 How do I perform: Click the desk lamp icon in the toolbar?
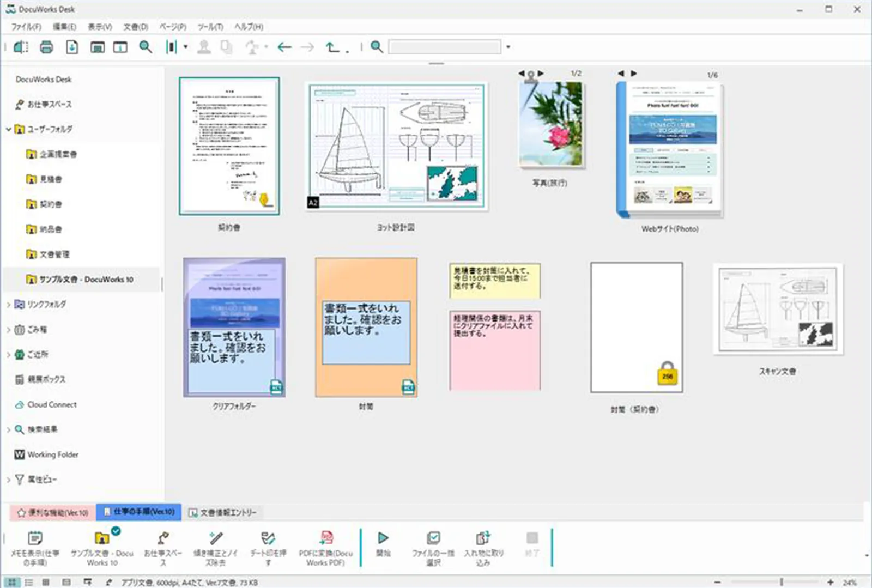(x=252, y=47)
